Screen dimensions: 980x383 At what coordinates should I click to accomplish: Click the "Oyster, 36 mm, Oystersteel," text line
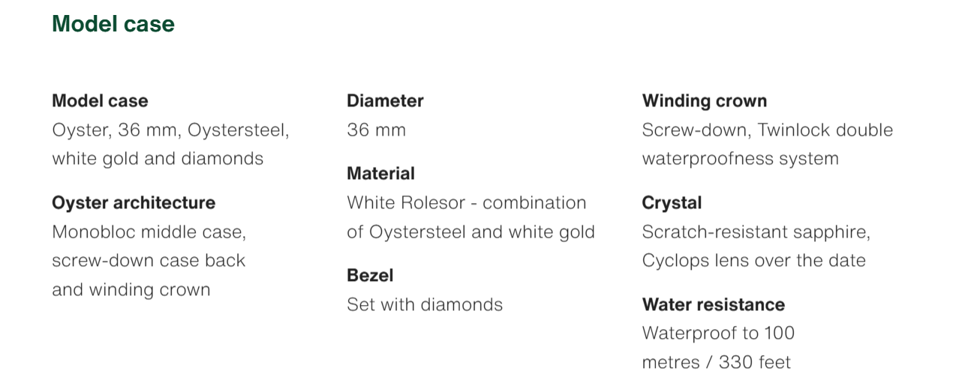[x=170, y=130]
